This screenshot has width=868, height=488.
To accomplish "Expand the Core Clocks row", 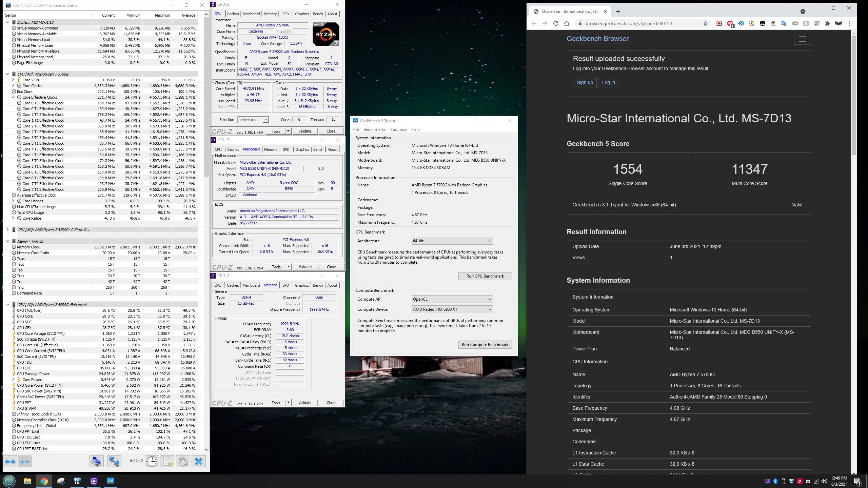I will pyautogui.click(x=13, y=86).
